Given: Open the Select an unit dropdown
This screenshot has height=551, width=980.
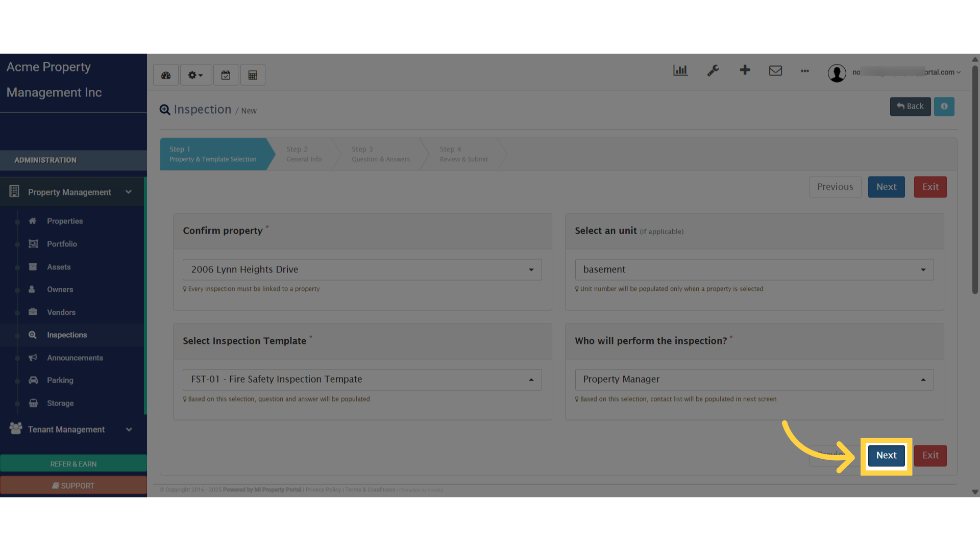Looking at the screenshot, I should tap(754, 269).
